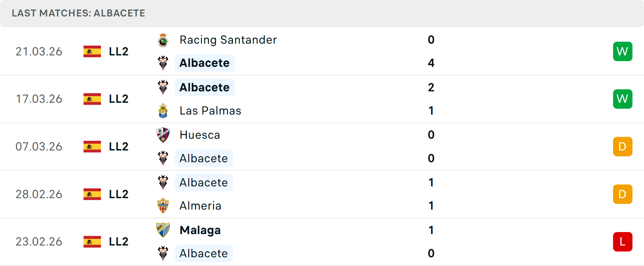Click Albacete's score of 4 against Racing
This screenshot has height=266, width=644.
click(431, 63)
